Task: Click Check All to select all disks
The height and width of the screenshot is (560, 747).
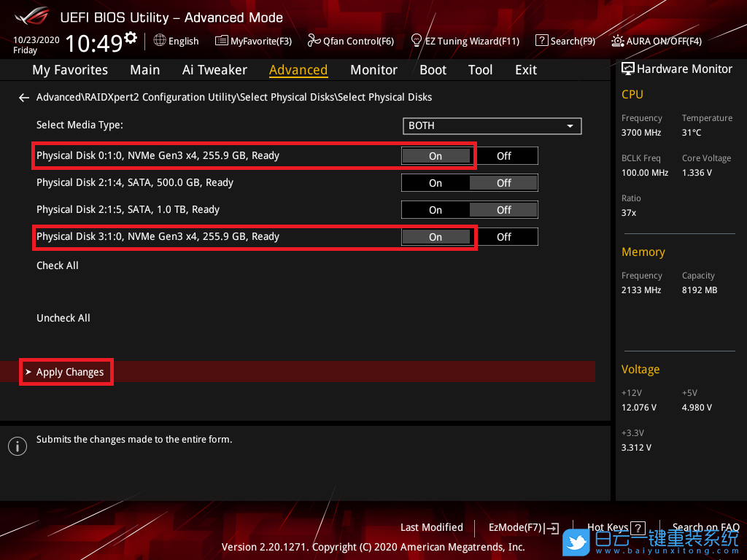Action: click(58, 265)
